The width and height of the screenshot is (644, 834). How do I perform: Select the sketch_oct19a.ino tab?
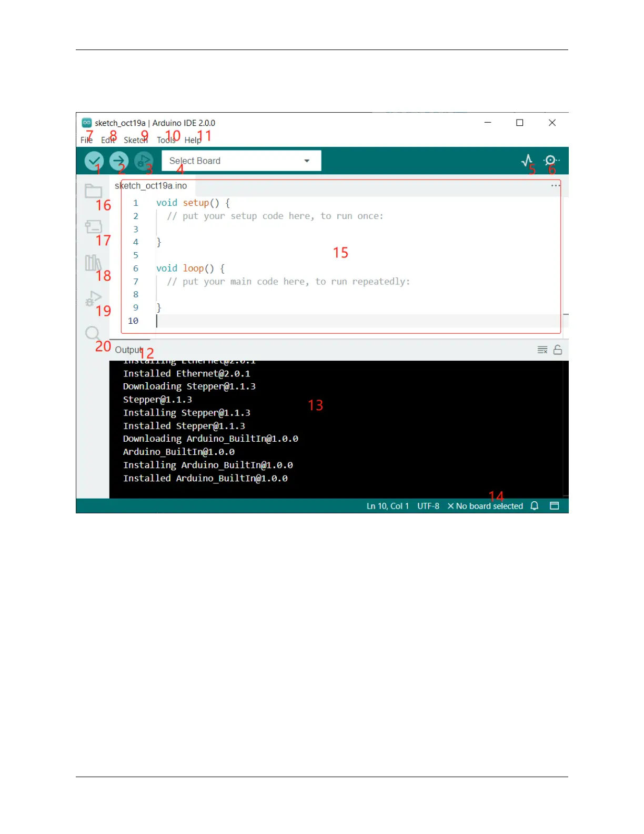(x=151, y=186)
